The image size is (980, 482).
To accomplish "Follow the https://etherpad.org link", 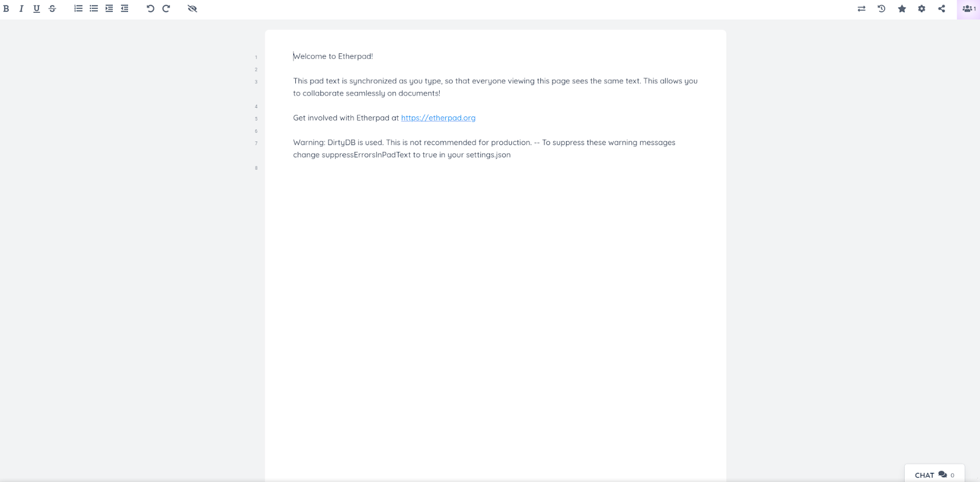I will click(x=438, y=118).
